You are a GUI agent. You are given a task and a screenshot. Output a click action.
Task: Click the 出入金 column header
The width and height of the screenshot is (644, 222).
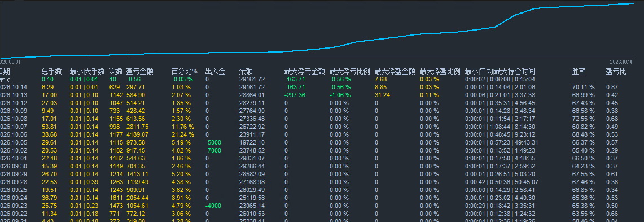click(x=215, y=72)
